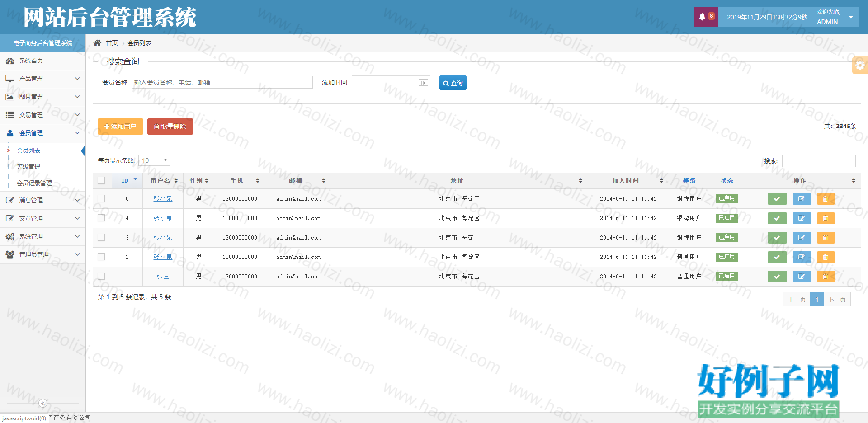Check the row checkbox for ID 5
Screen dimensions: 868x423
coord(101,198)
